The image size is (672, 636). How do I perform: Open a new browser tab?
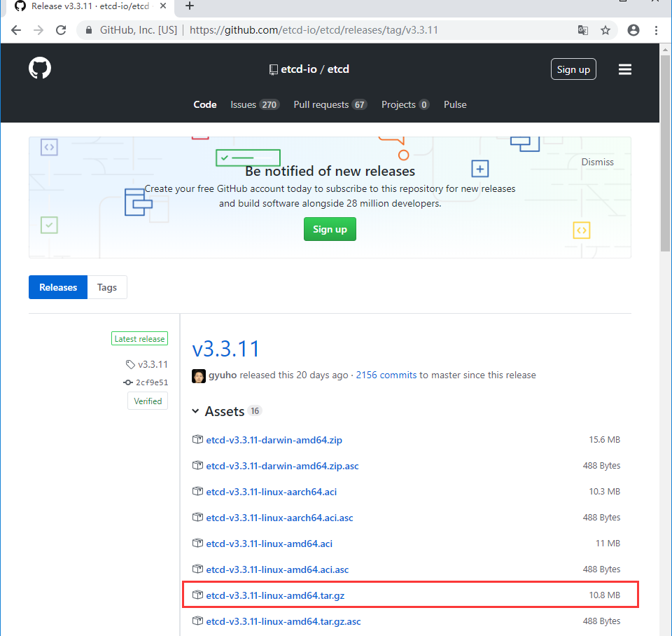(x=190, y=6)
